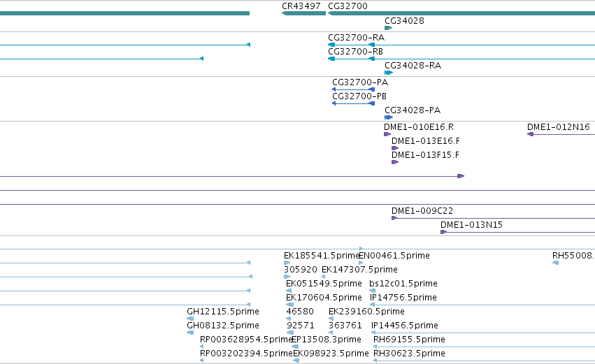595x364 pixels.
Task: Select the 305920 feature label
Action: (301, 270)
